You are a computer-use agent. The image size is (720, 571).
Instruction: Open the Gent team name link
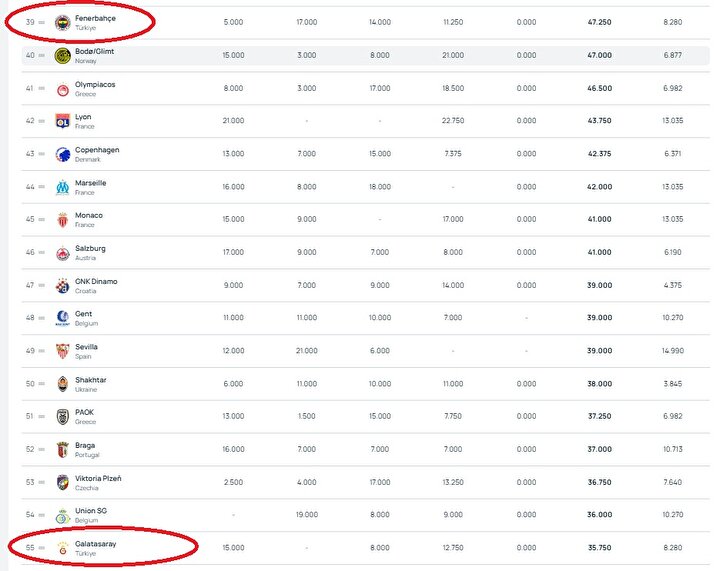(84, 314)
